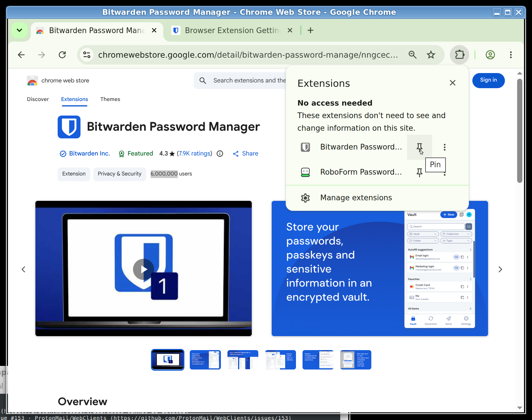Screen dimensions: 532x420
Task: Open the Extensions section
Action: click(x=74, y=99)
